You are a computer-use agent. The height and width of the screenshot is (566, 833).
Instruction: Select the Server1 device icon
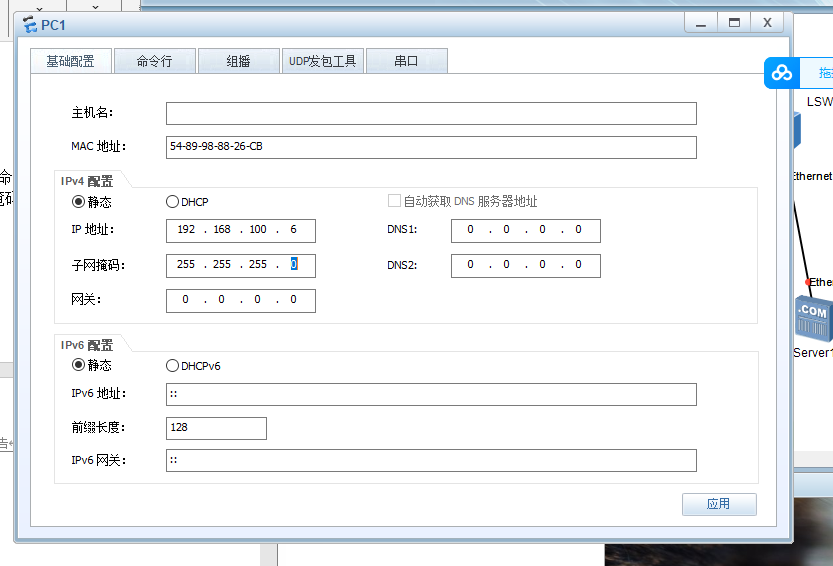(x=812, y=318)
